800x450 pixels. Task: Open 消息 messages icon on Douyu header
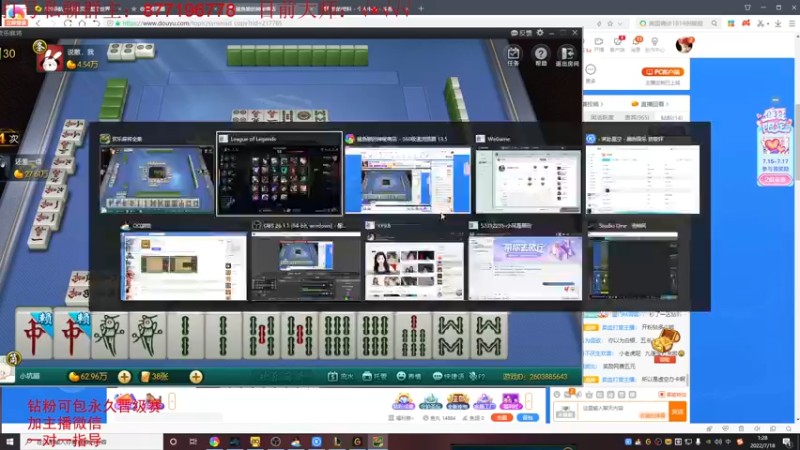click(x=636, y=44)
